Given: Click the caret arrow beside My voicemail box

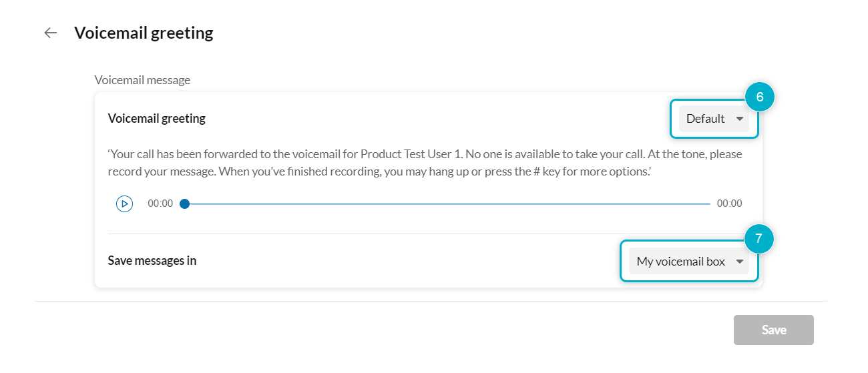Looking at the screenshot, I should tap(739, 262).
